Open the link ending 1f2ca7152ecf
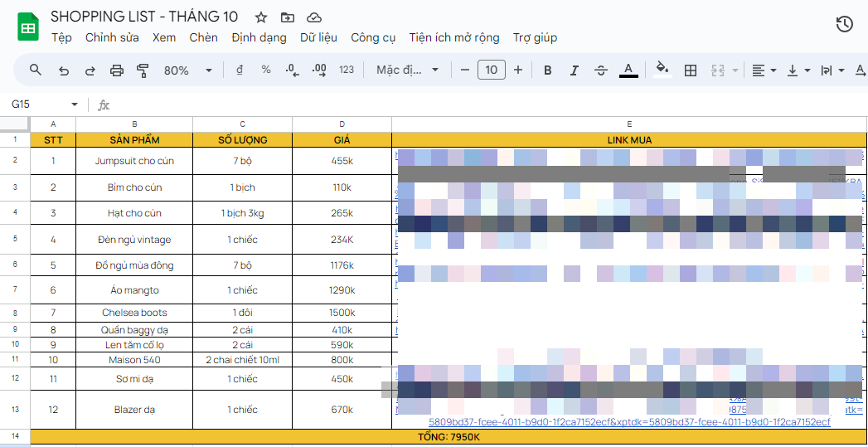This screenshot has height=447, width=868. pos(629,422)
